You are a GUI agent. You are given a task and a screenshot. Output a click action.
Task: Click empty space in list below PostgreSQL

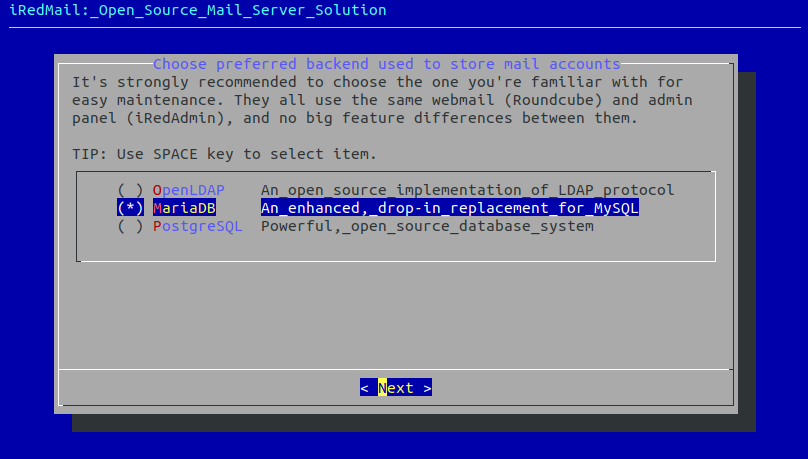(x=396, y=246)
